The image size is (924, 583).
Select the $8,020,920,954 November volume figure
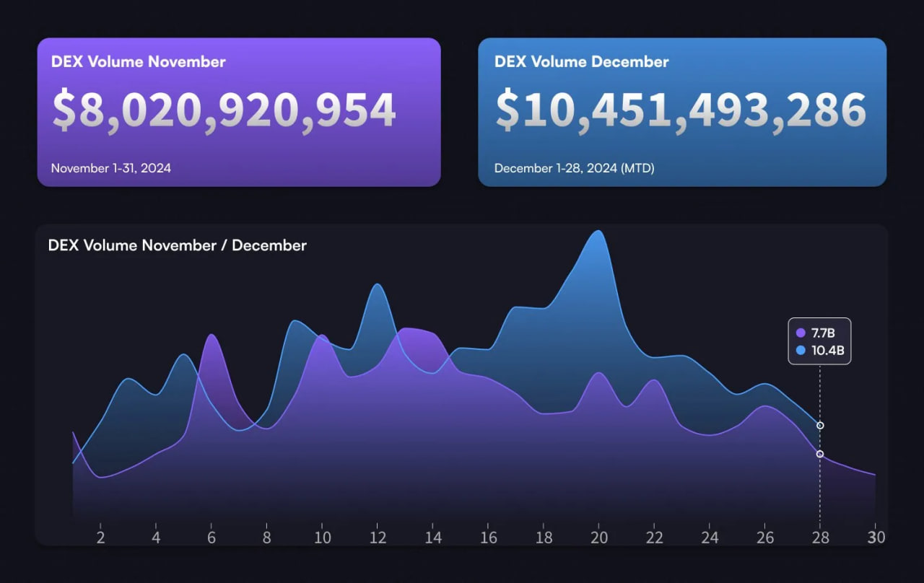[224, 110]
